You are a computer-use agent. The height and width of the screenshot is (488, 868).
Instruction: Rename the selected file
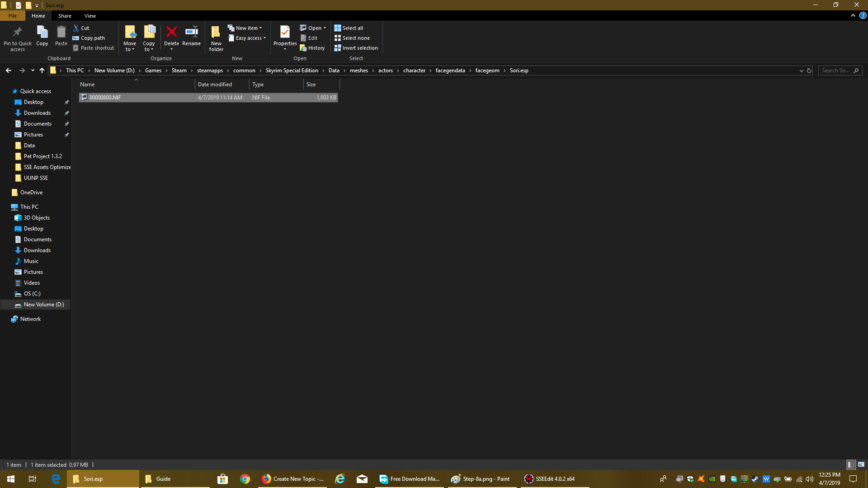191,36
